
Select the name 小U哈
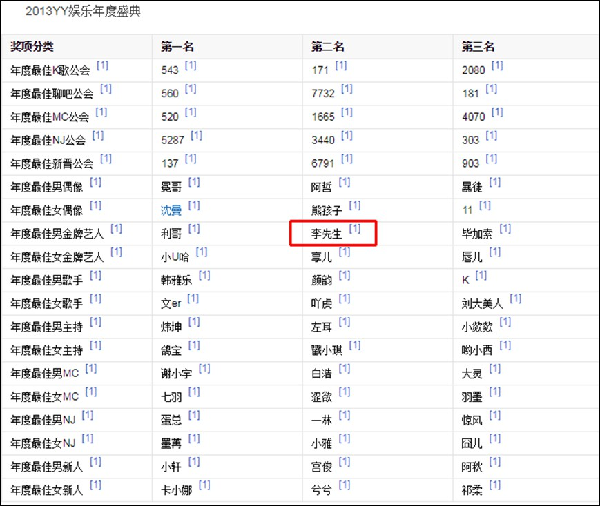(x=175, y=257)
